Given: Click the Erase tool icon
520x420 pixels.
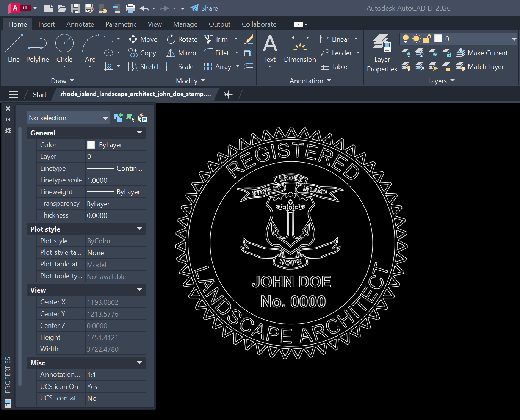Looking at the screenshot, I should pos(249,39).
